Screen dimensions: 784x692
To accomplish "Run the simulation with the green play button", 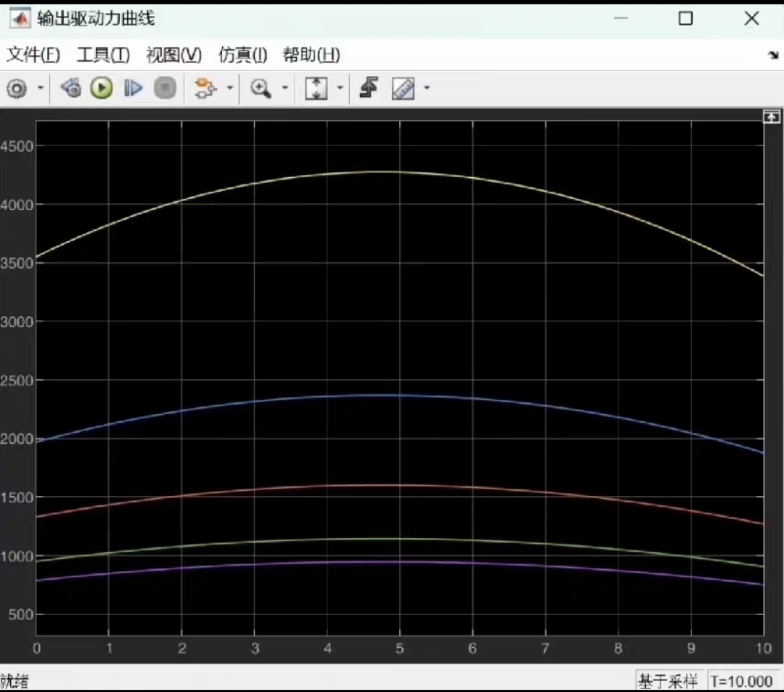I will [102, 89].
